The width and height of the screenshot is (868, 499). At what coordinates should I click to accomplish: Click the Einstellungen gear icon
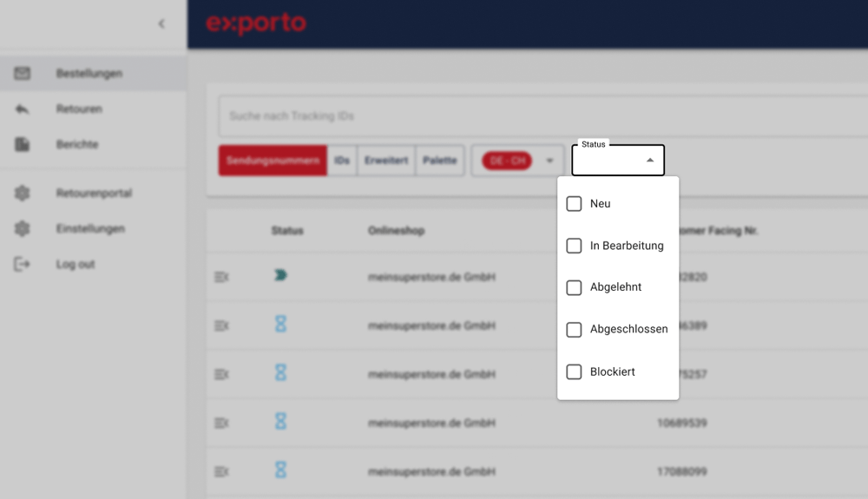(23, 228)
